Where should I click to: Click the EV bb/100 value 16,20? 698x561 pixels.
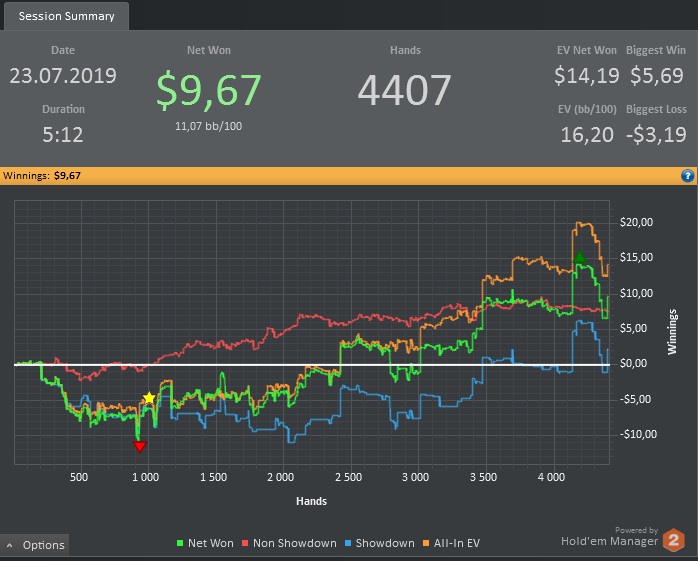[x=587, y=134]
